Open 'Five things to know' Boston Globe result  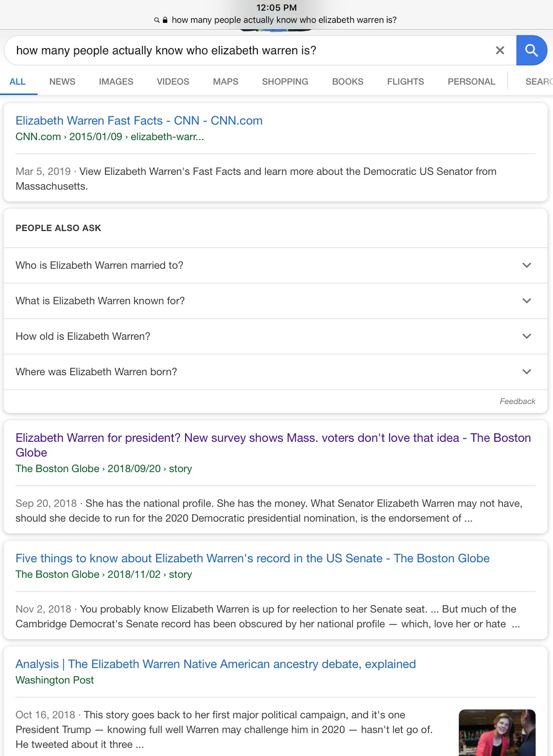coord(253,558)
